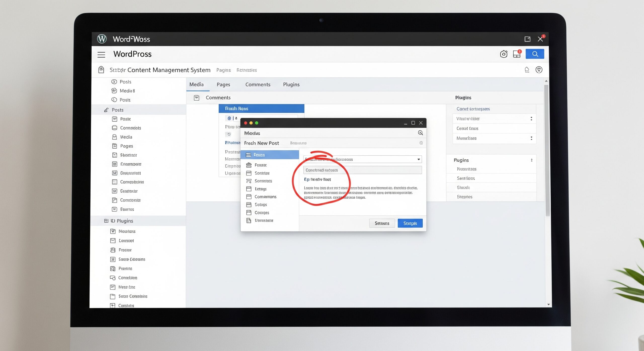Collapse the Plugins group in sidebar
This screenshot has width=644, height=351.
point(138,221)
